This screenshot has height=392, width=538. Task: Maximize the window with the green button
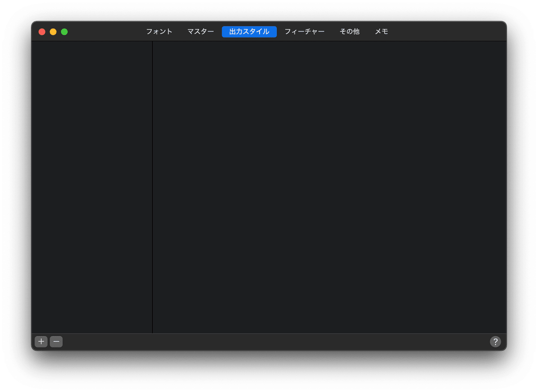(x=65, y=32)
